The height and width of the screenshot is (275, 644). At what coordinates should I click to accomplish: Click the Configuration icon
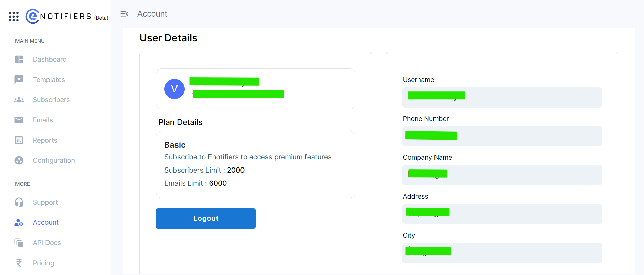(19, 160)
